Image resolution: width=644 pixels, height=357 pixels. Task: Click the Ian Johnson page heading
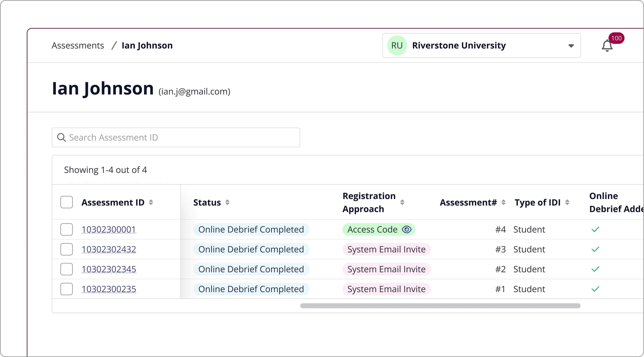(103, 89)
